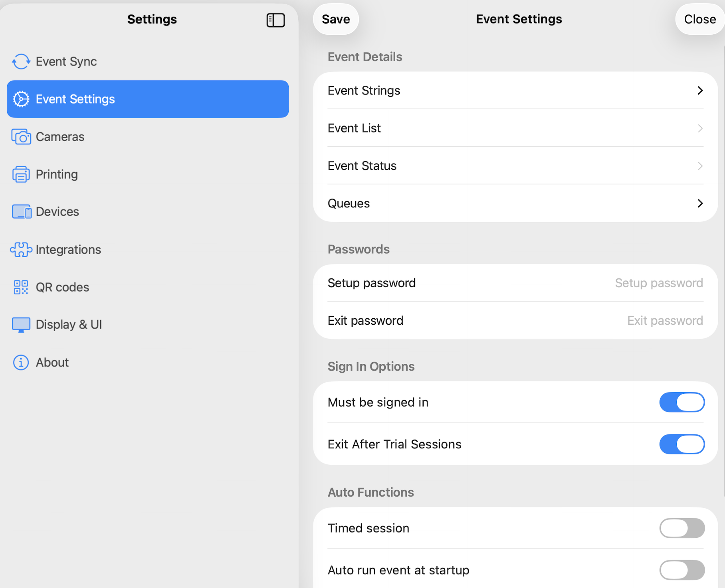Click the Event Sync circular arrows icon

pos(21,61)
